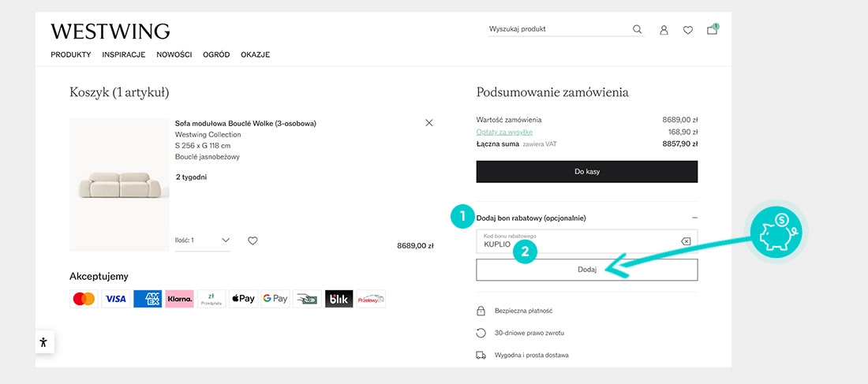Collapse the Dodaj bon rabatowy section
Screen dimensions: 868x384
tap(694, 218)
